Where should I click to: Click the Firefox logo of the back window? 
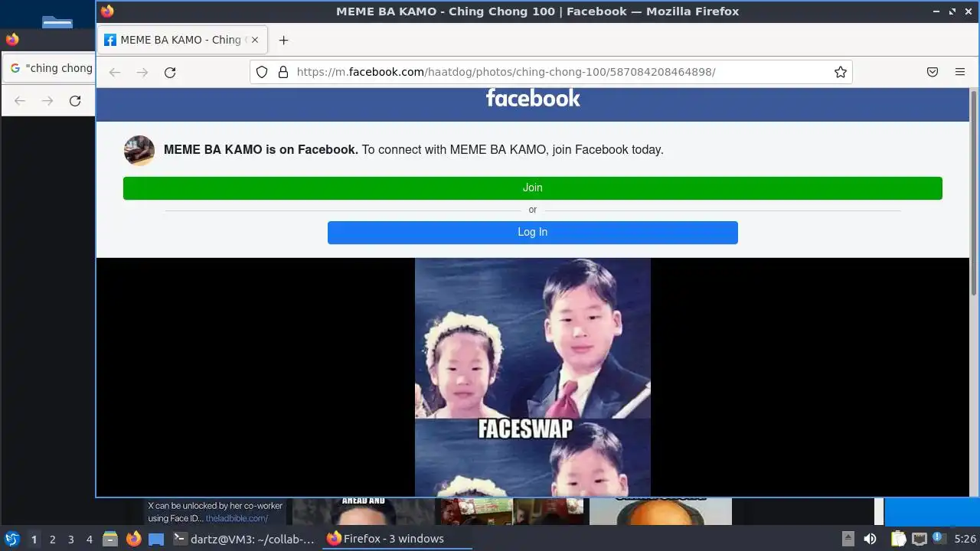(x=12, y=39)
